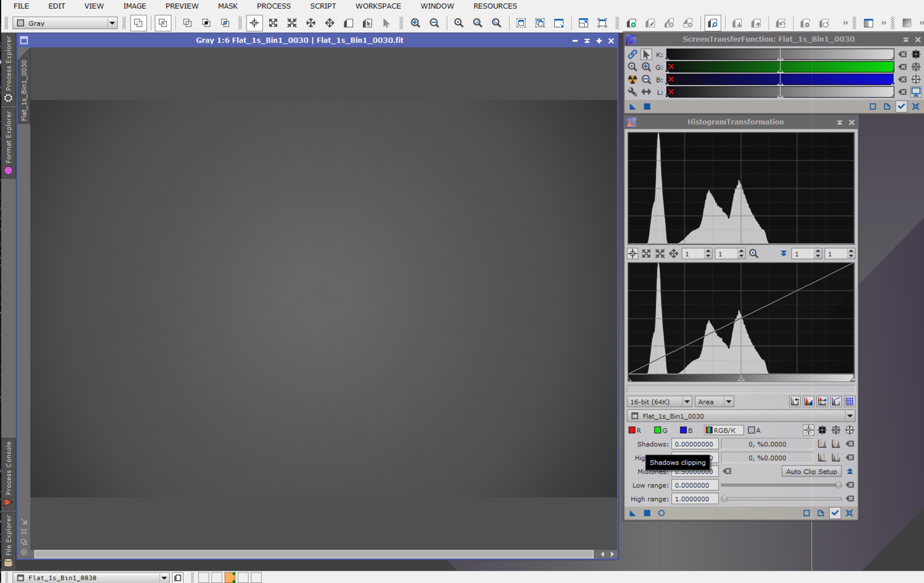This screenshot has height=583, width=924.
Task: Open the PROCESS menu
Action: click(274, 6)
